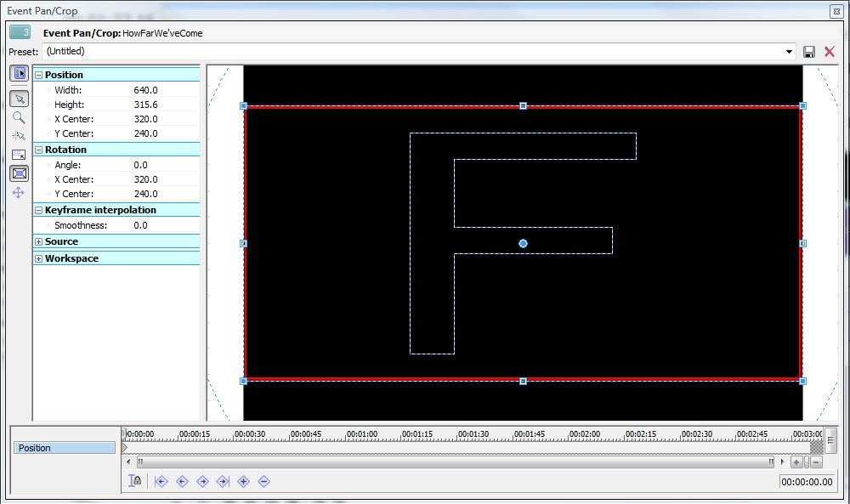The image size is (850, 504).
Task: Click the timeline horizontal scrollbar thumb
Action: pos(456,462)
